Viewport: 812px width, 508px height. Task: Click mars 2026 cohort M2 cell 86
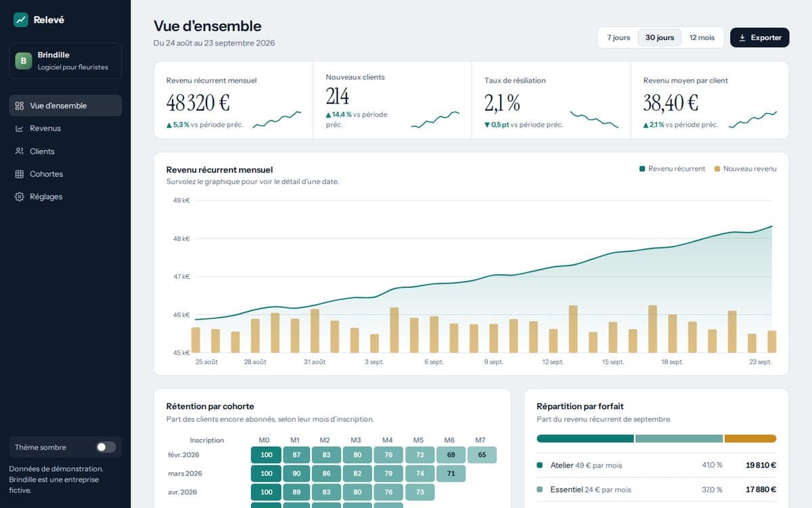coord(327,473)
